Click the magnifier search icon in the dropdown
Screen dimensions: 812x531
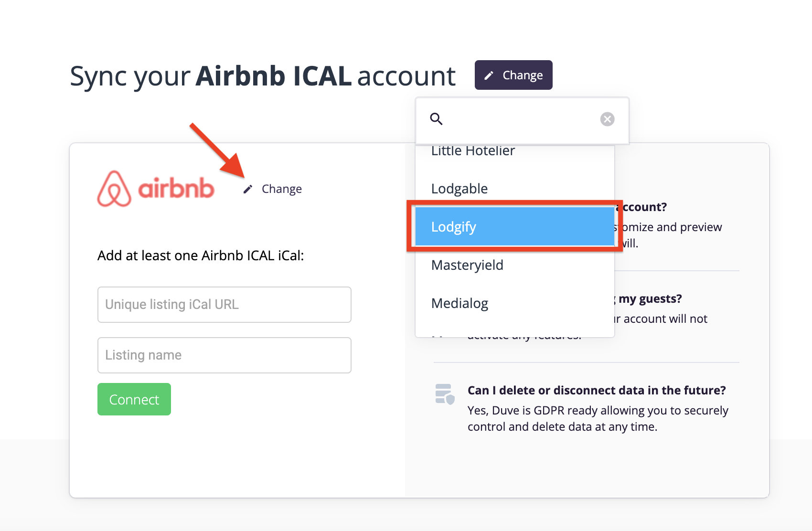[436, 119]
